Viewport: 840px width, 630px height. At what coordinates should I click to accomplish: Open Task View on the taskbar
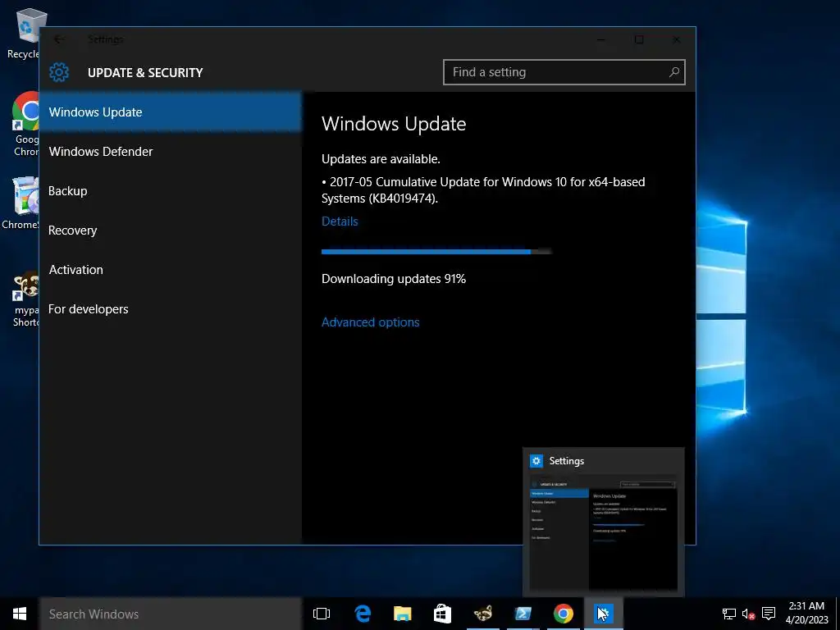[x=322, y=614]
